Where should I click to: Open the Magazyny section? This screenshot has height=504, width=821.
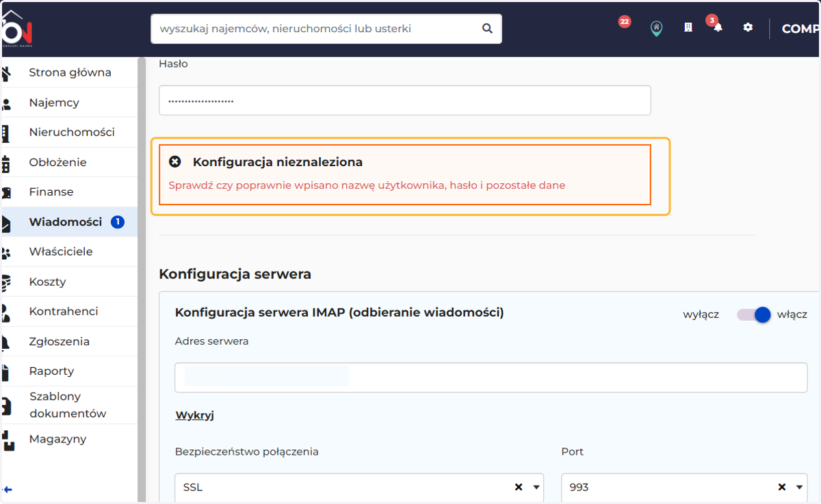[57, 439]
